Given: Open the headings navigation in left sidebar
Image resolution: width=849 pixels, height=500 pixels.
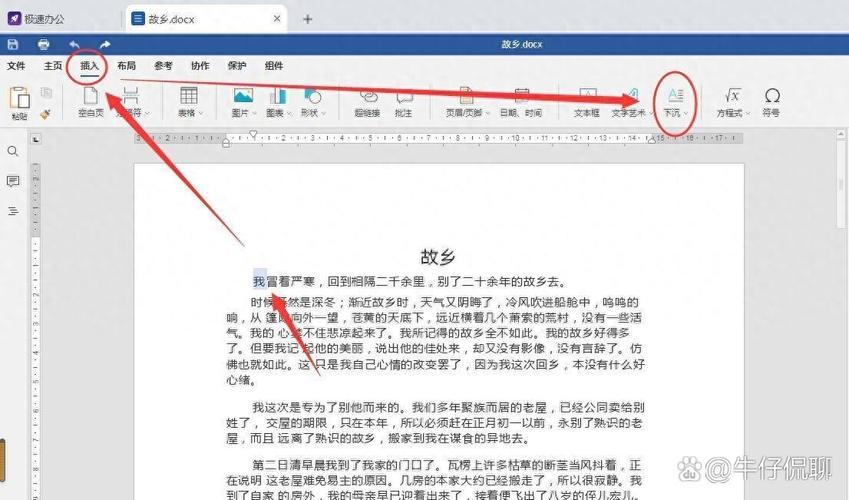Looking at the screenshot, I should pyautogui.click(x=13, y=211).
